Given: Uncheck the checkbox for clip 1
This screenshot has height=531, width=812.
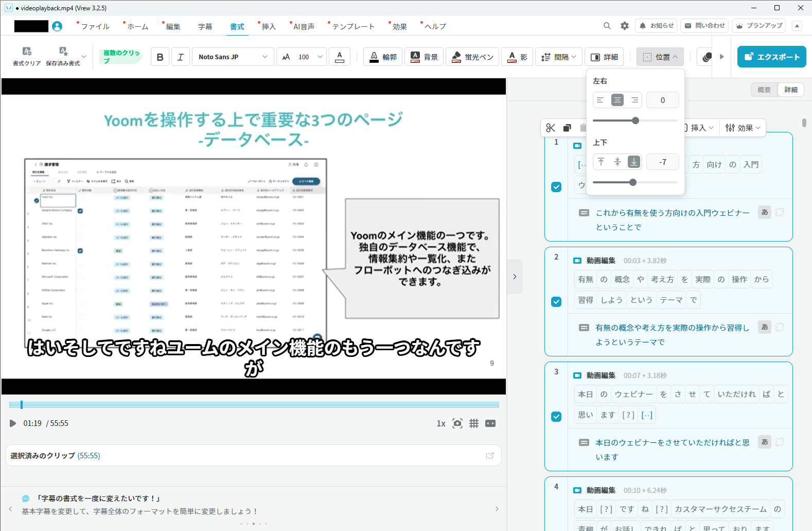Looking at the screenshot, I should click(x=556, y=187).
